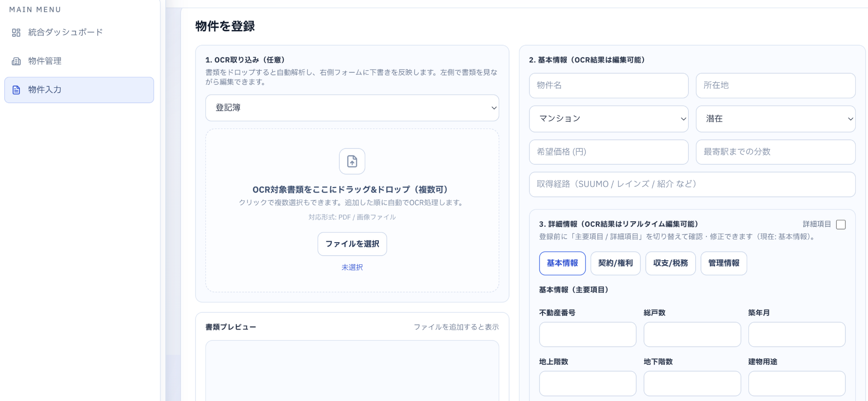Click the 物件入力 document icon
Viewport: 868px width, 401px height.
pyautogui.click(x=16, y=90)
